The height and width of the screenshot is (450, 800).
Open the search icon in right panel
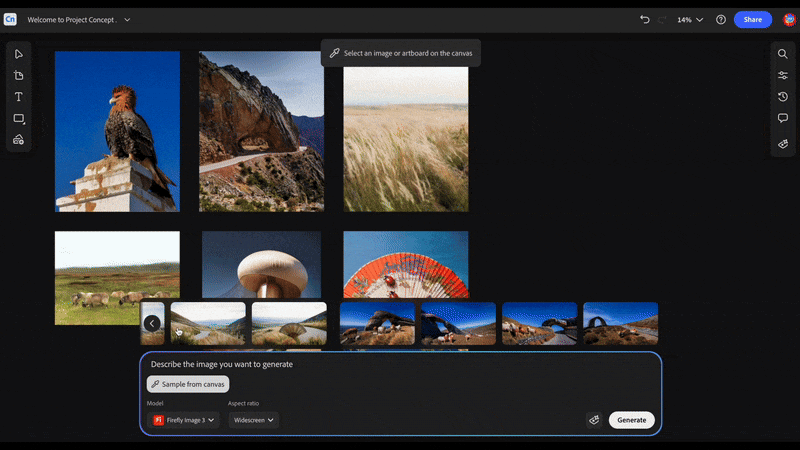pyautogui.click(x=783, y=54)
